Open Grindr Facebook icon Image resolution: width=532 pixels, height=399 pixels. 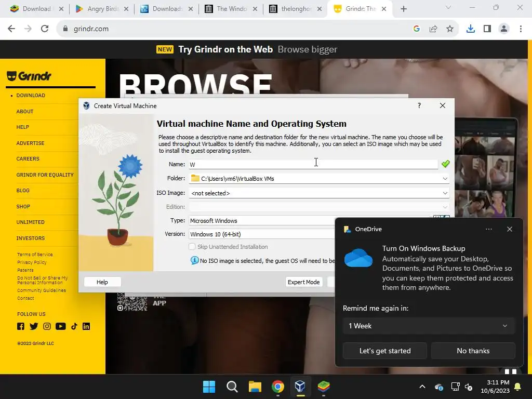[21, 326]
